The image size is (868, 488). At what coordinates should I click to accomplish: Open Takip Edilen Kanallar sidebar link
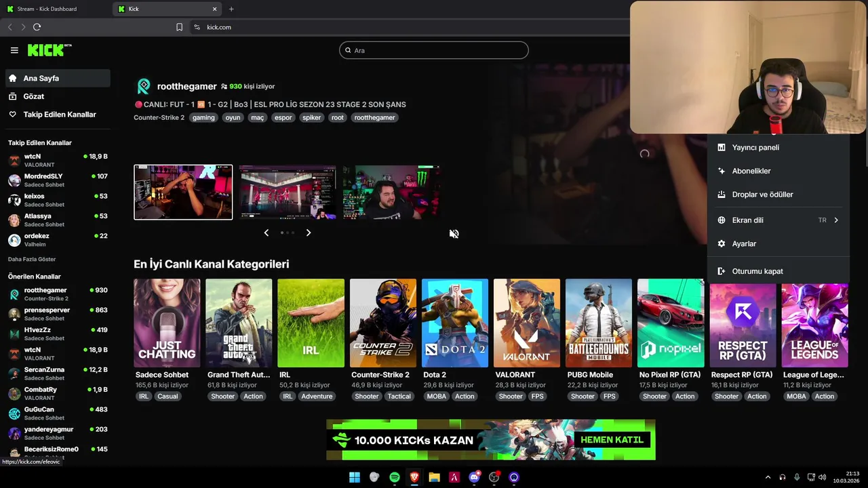click(58, 115)
